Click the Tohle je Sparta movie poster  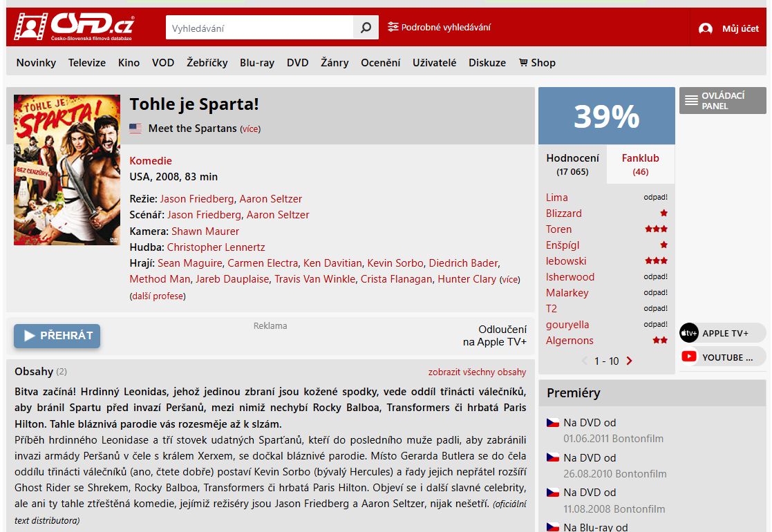[67, 170]
